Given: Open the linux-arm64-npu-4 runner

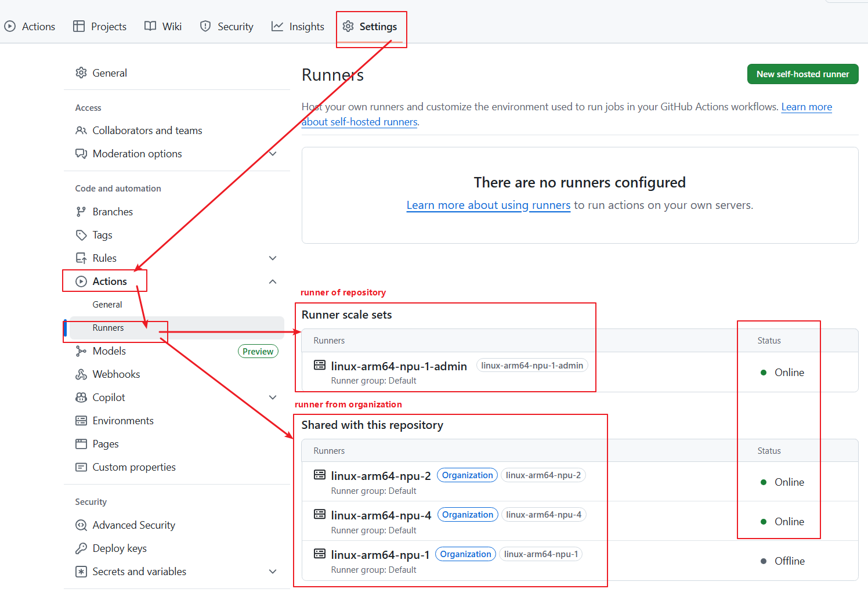Looking at the screenshot, I should coord(381,515).
